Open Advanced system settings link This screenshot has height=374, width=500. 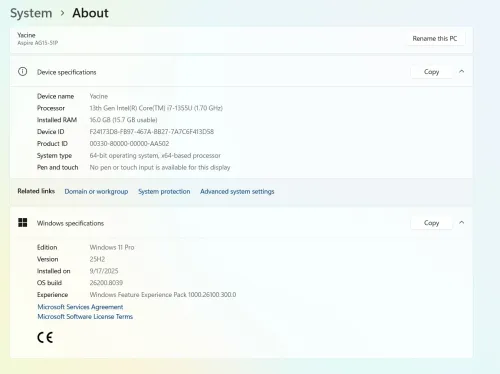coord(237,192)
